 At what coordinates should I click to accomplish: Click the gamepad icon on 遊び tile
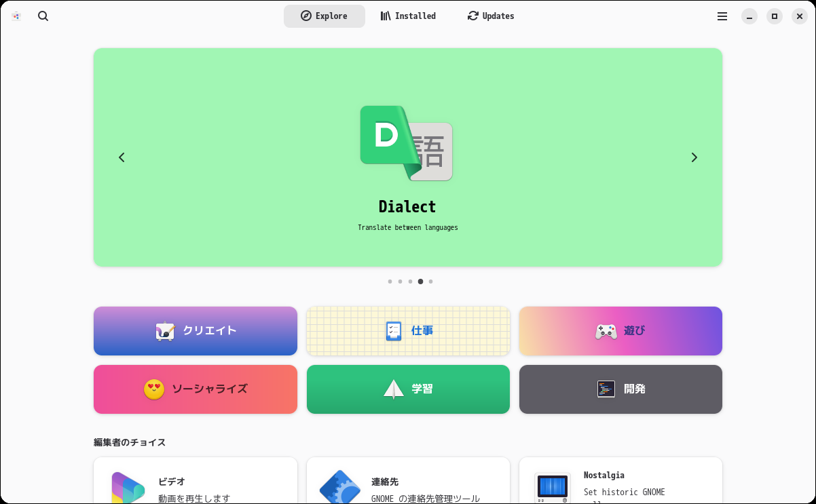(x=606, y=331)
